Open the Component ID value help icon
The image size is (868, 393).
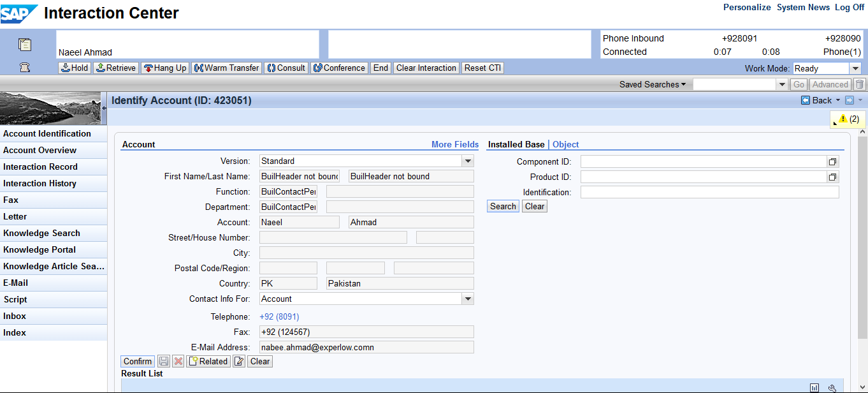point(832,162)
